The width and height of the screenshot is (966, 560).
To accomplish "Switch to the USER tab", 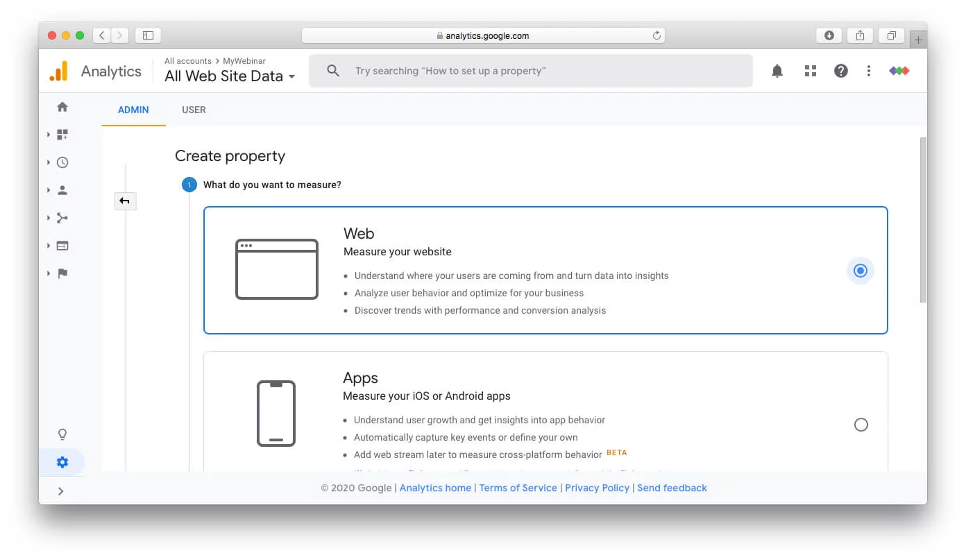I will pyautogui.click(x=194, y=110).
